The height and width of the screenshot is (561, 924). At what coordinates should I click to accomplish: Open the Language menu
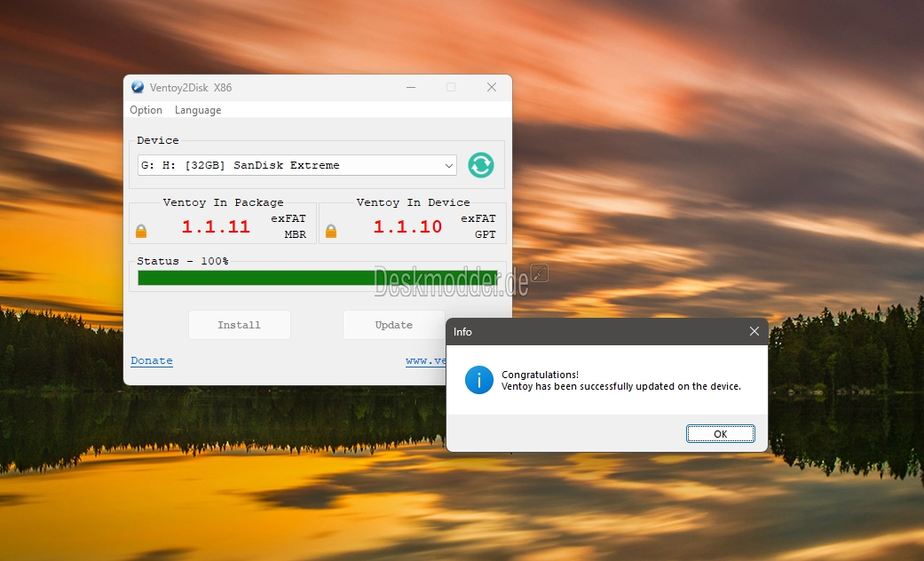[x=198, y=110]
